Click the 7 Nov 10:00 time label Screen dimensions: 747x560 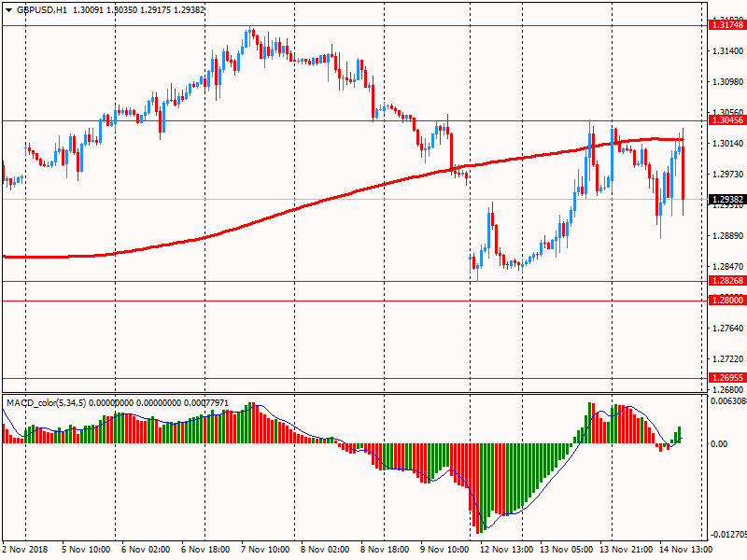pyautogui.click(x=265, y=550)
